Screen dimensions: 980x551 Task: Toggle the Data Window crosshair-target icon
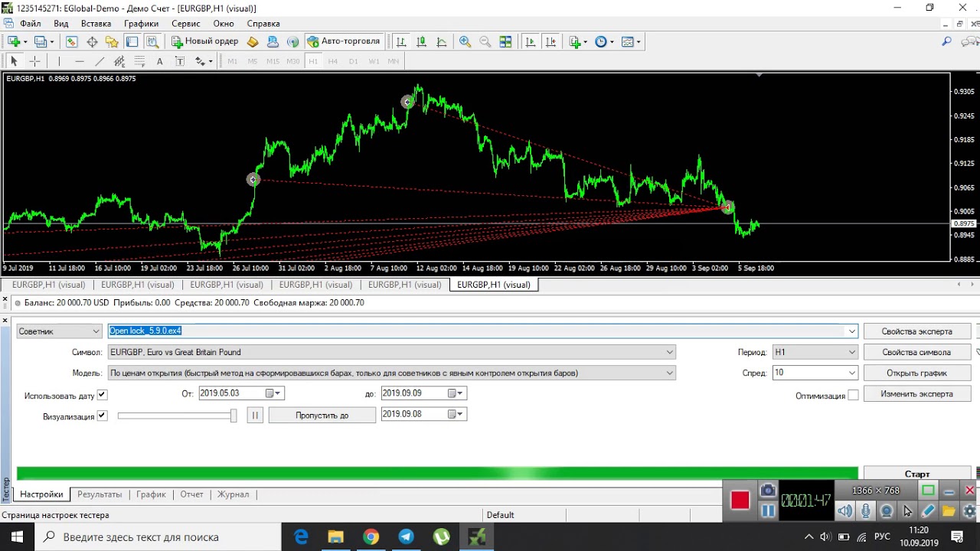coord(92,42)
